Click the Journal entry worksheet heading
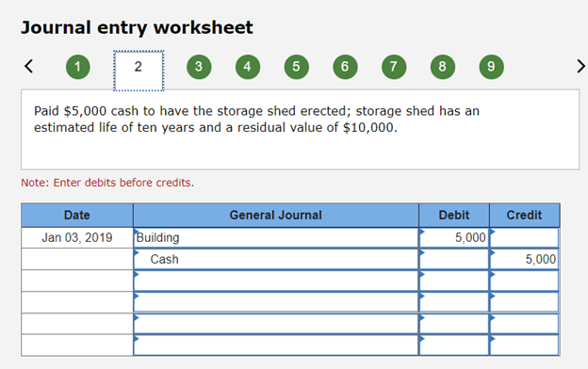Image resolution: width=588 pixels, height=369 pixels. pyautogui.click(x=137, y=27)
